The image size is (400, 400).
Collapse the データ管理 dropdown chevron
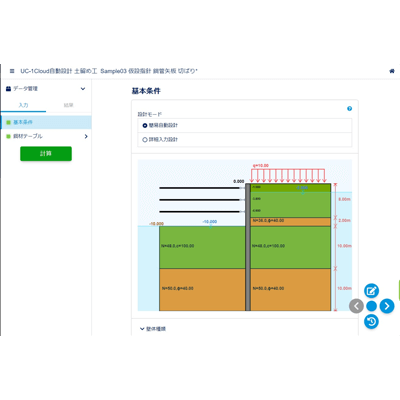click(x=83, y=89)
